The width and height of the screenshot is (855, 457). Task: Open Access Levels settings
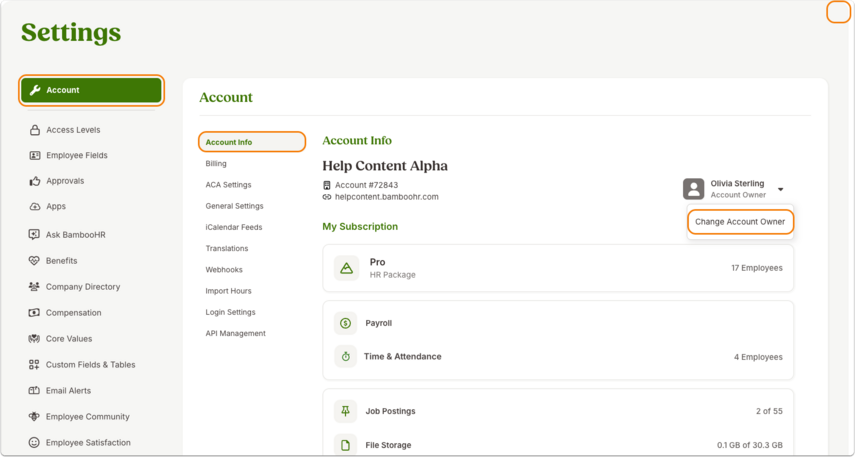tap(73, 130)
